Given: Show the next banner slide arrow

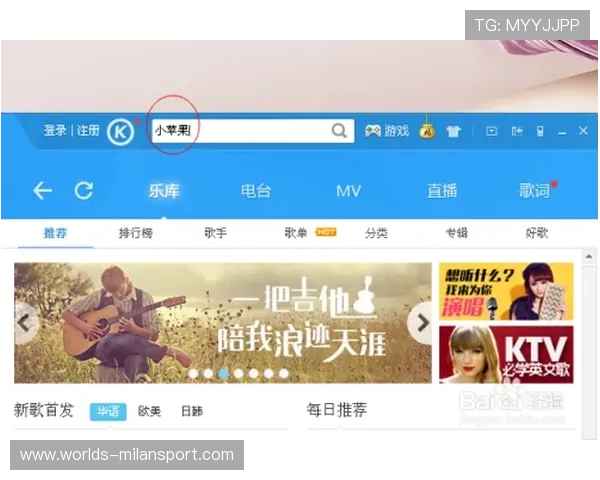Looking at the screenshot, I should click(x=422, y=323).
